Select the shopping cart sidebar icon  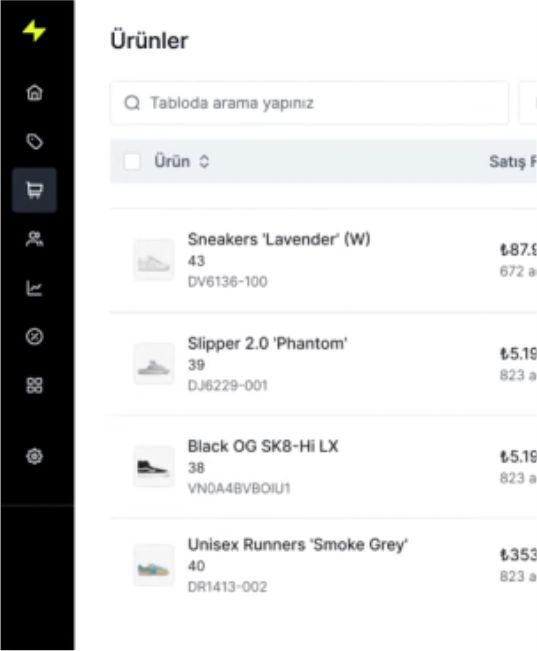[x=34, y=190]
